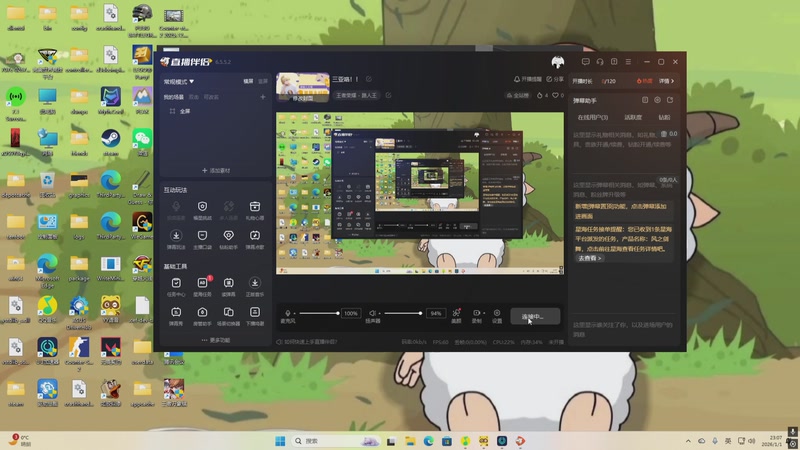Image resolution: width=800 pixels, height=450 pixels.
Task: Open Windows Start menu
Action: click(280, 441)
